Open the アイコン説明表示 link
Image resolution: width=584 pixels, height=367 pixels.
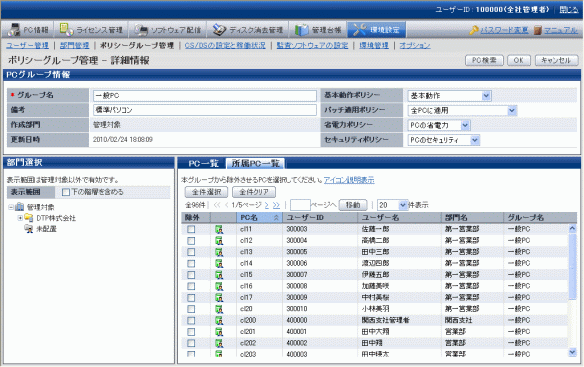349,180
